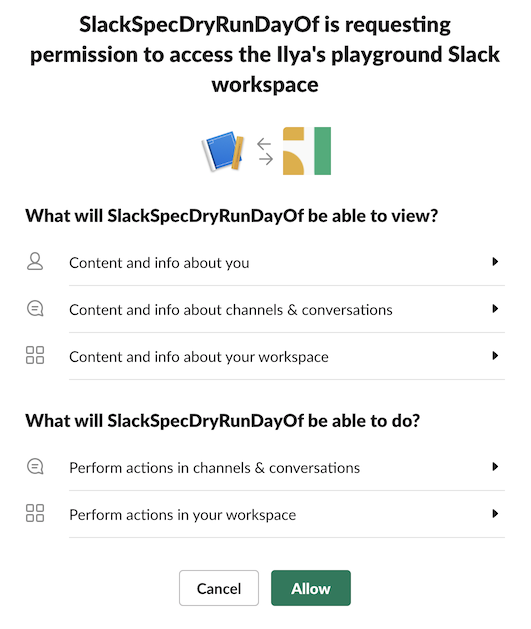Expand the arrow for channels & conversations content
Image resolution: width=531 pixels, height=629 pixels.
coord(495,309)
